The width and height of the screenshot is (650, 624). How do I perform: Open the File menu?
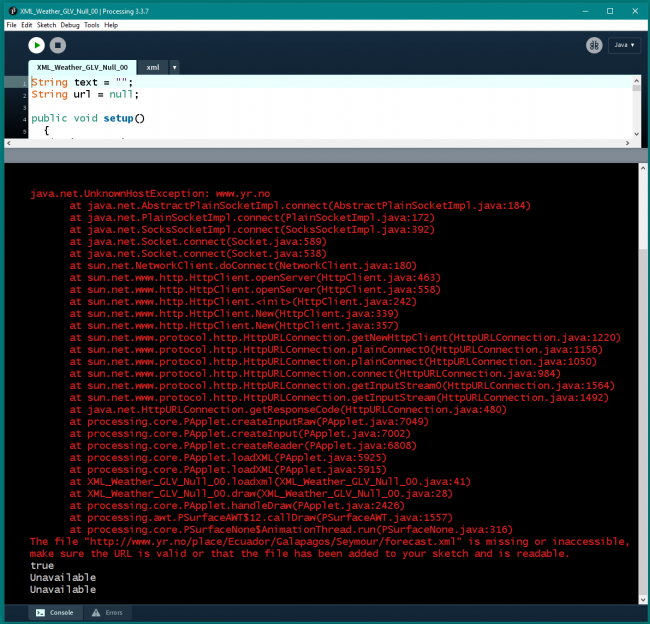point(12,25)
